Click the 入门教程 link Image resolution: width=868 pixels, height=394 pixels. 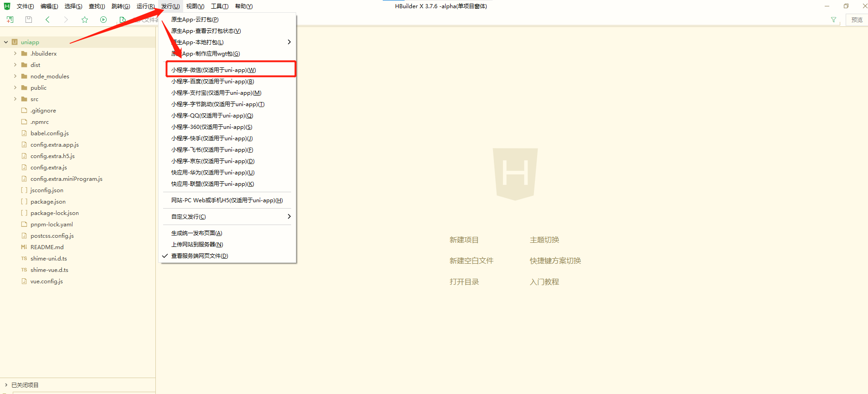point(544,281)
